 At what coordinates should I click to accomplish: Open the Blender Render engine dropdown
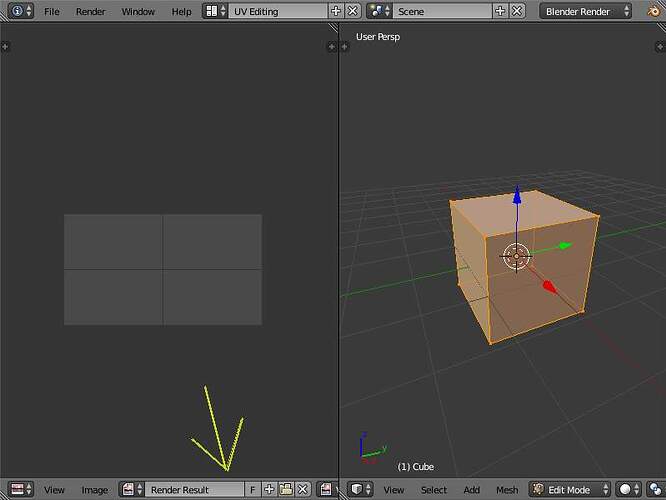tap(585, 11)
